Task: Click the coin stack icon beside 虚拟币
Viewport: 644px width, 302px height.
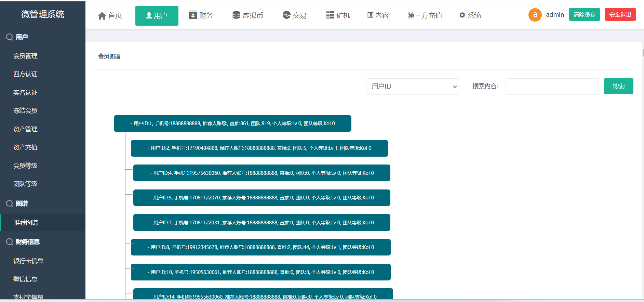Action: coord(236,15)
